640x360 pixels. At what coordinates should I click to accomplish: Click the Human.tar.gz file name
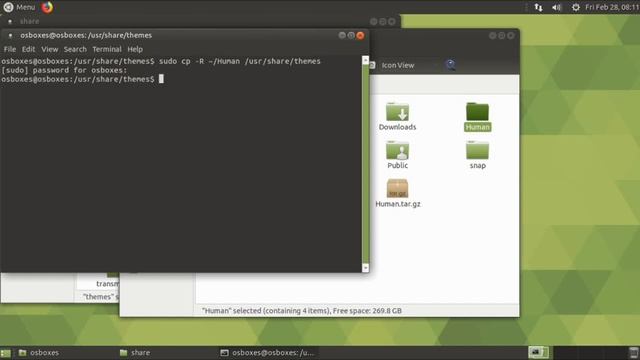tap(398, 204)
